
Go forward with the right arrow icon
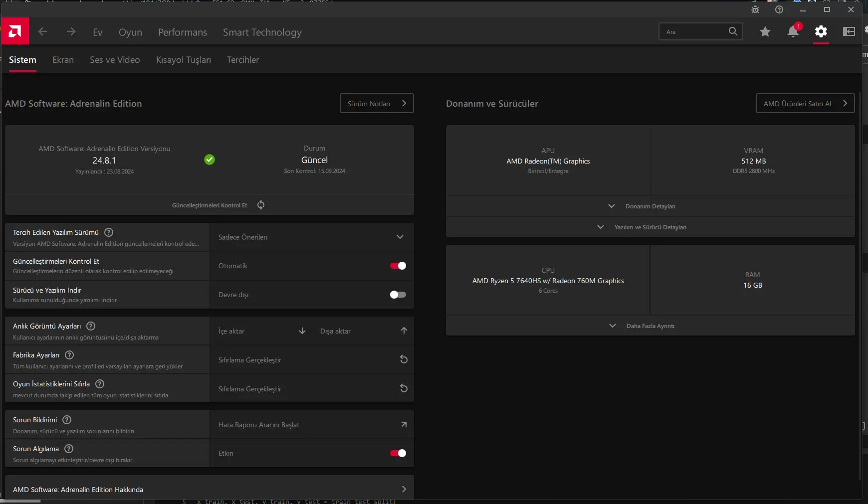(x=71, y=31)
